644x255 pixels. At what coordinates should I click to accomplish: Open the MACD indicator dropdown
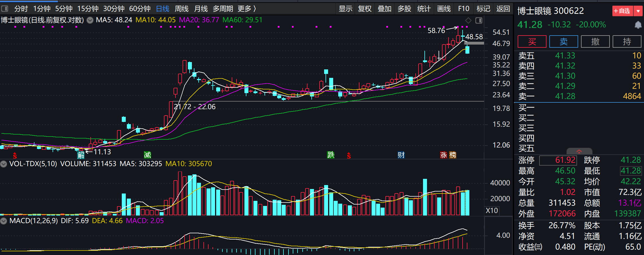coord(4,221)
